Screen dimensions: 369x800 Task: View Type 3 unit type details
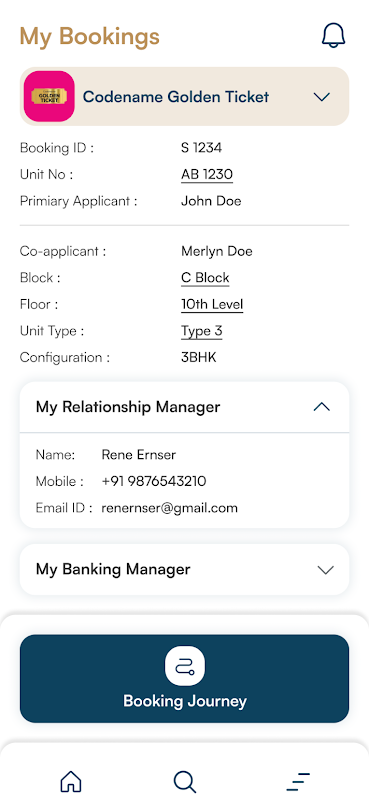click(x=202, y=331)
